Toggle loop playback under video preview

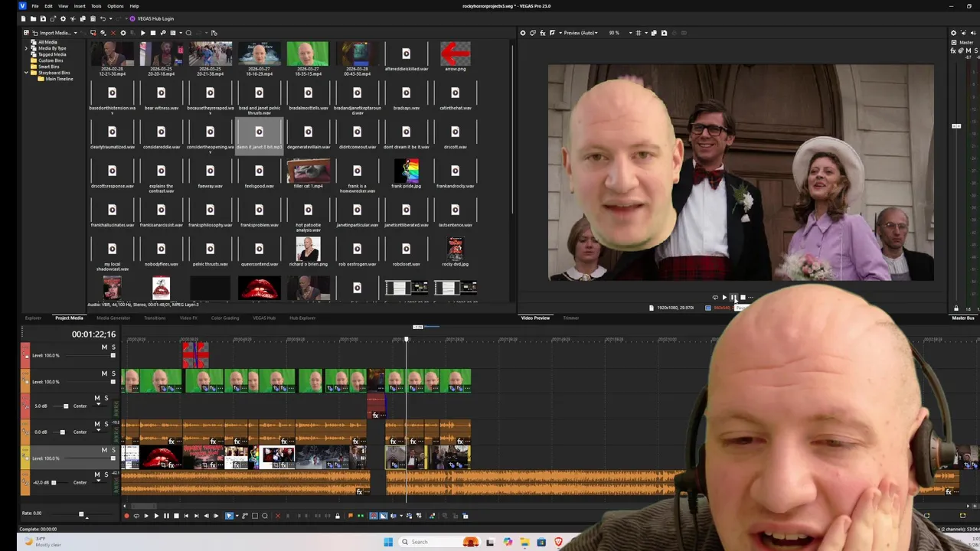(x=715, y=297)
